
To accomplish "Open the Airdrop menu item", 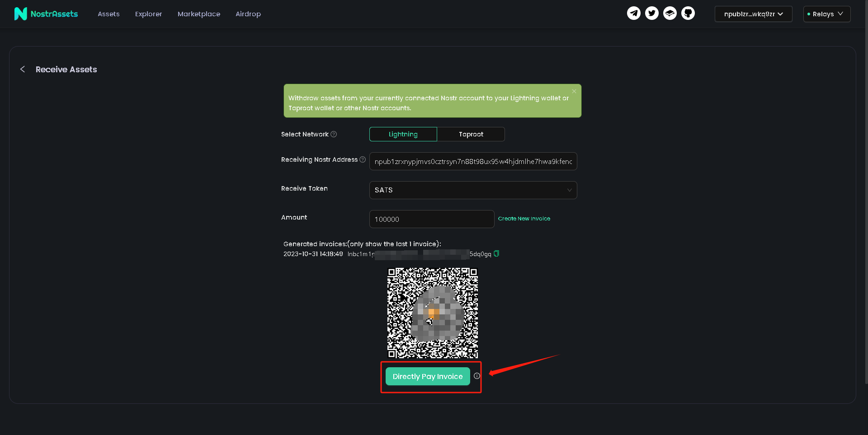I will click(x=248, y=14).
